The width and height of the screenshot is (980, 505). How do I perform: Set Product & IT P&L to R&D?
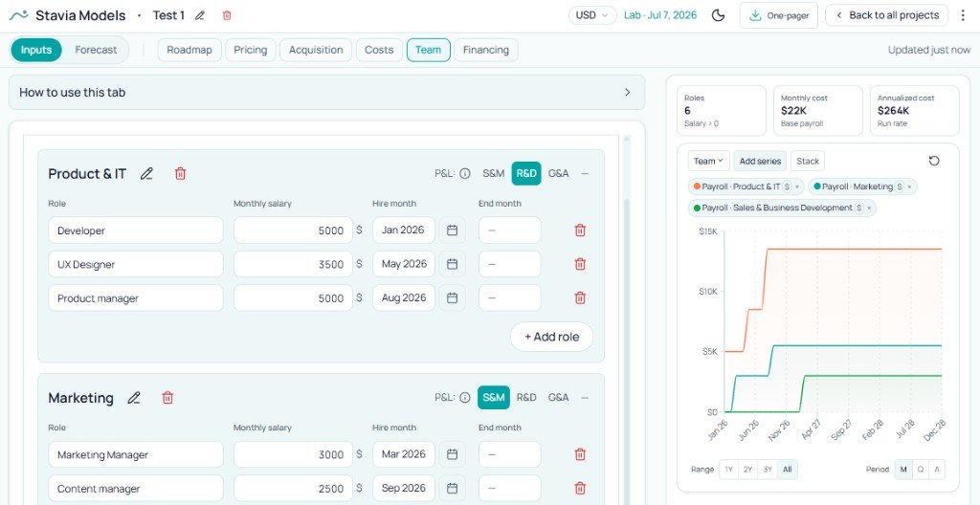[x=526, y=174]
